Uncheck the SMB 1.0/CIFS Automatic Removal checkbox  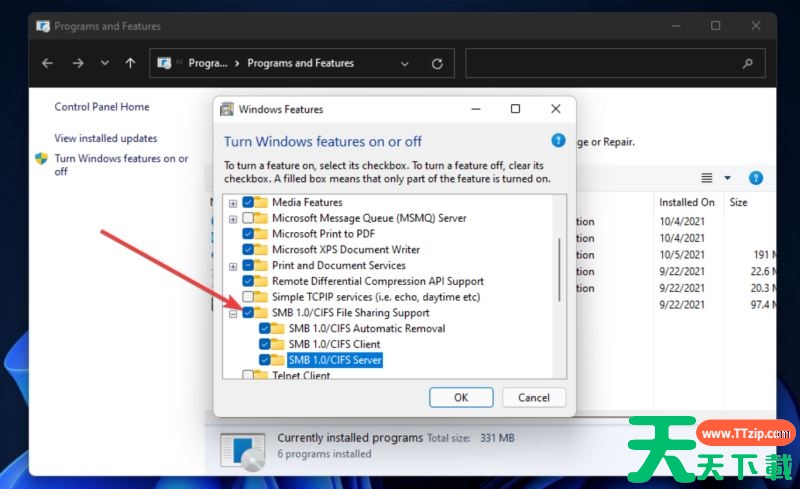pos(264,329)
